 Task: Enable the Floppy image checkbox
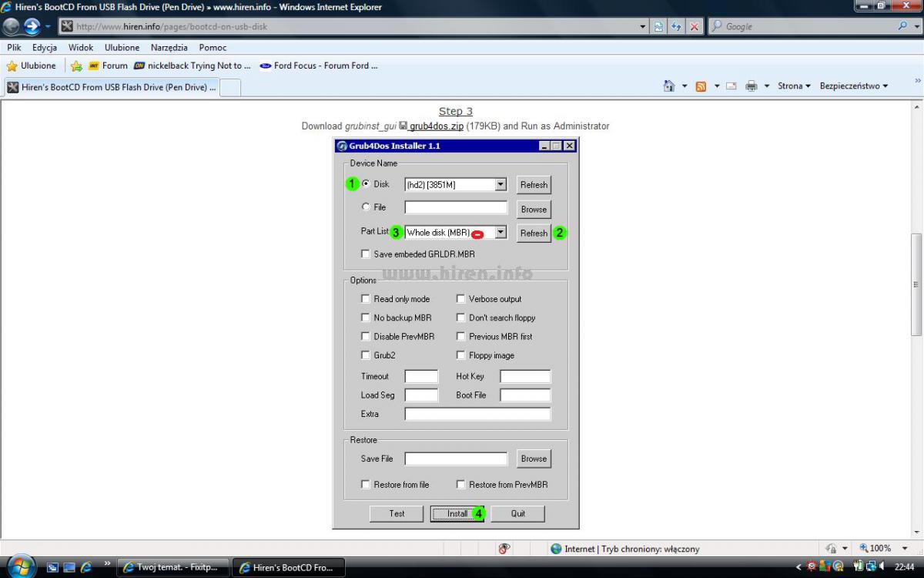(x=460, y=355)
